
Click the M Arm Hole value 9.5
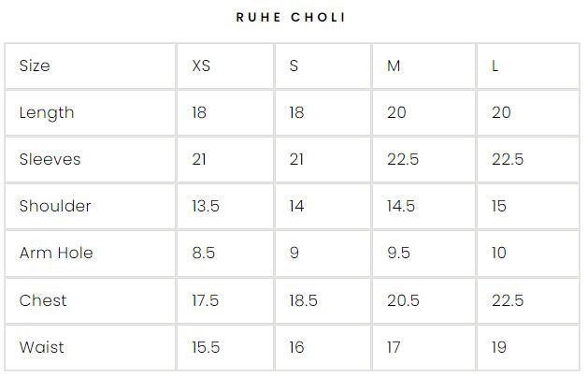click(x=400, y=253)
